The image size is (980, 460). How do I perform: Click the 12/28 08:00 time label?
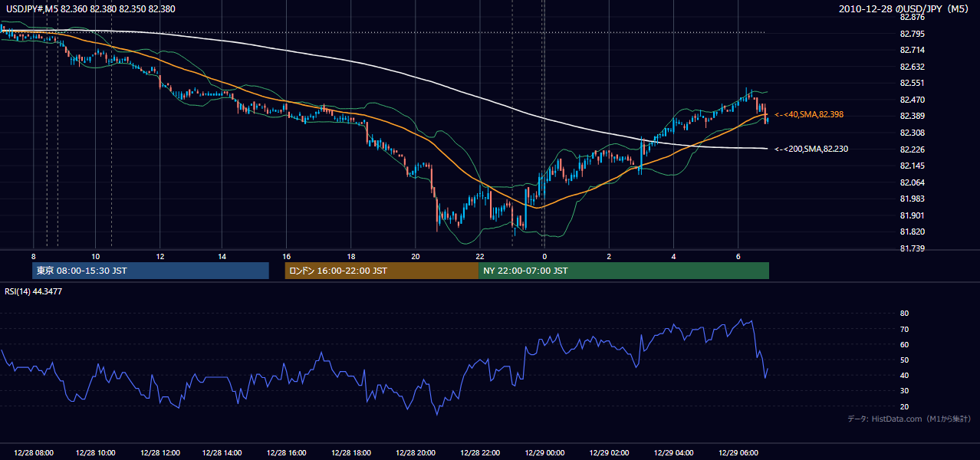click(32, 453)
